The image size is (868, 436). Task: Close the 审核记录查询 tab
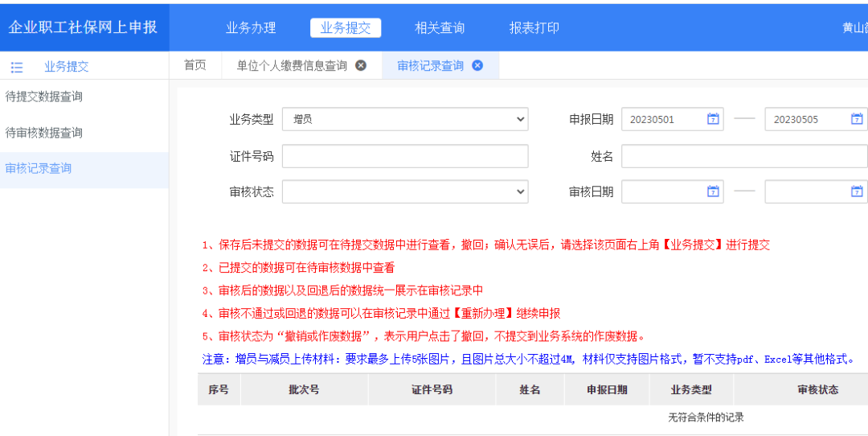(x=477, y=65)
